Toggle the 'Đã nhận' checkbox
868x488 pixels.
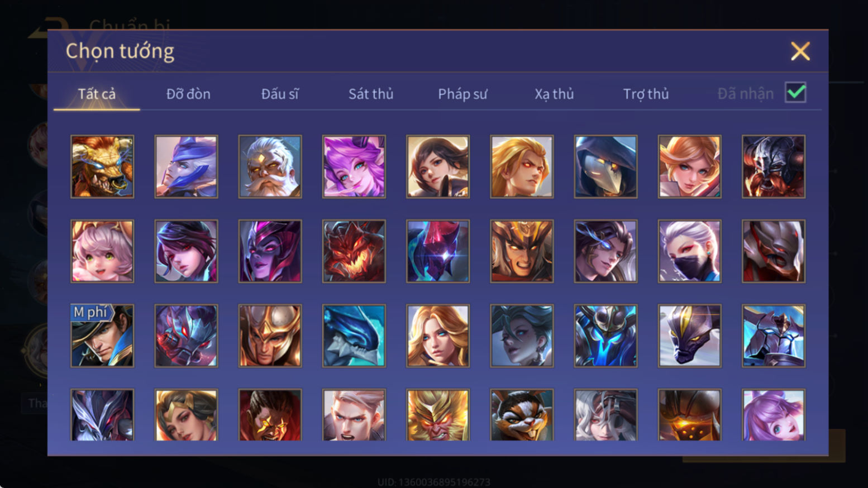pyautogui.click(x=795, y=93)
